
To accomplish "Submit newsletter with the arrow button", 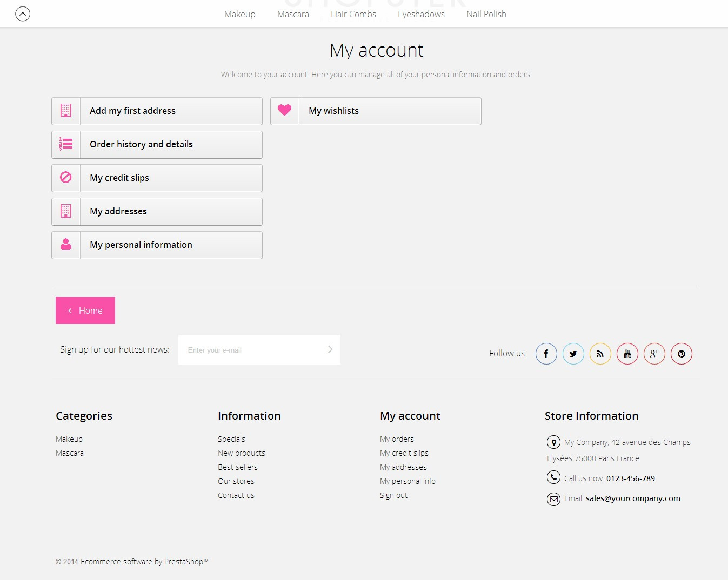I will 330,349.
